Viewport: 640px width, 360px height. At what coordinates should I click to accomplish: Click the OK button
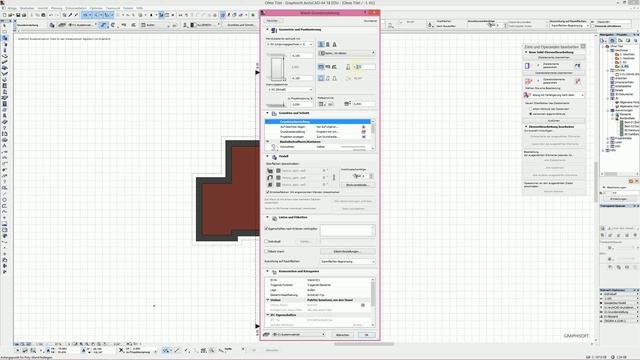tap(367, 335)
